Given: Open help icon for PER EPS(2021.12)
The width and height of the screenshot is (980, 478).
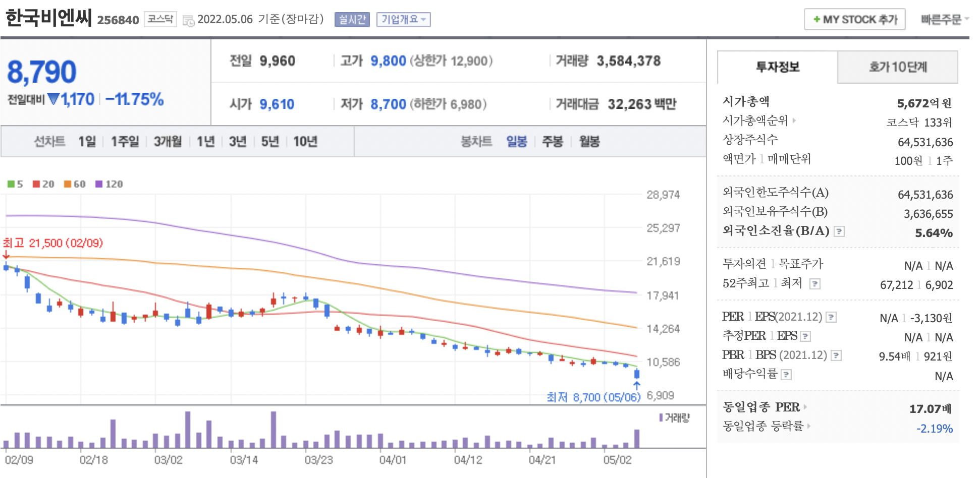Looking at the screenshot, I should coord(831,317).
